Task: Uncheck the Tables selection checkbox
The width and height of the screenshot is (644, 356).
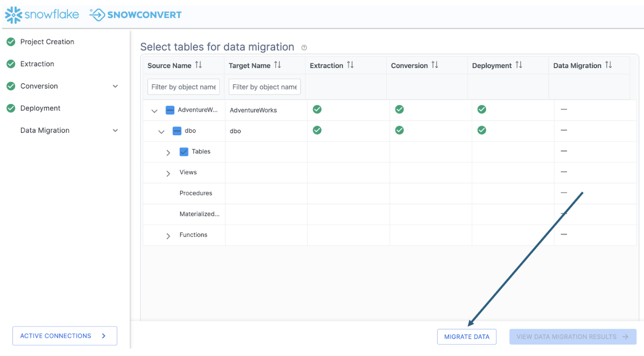Action: [183, 151]
